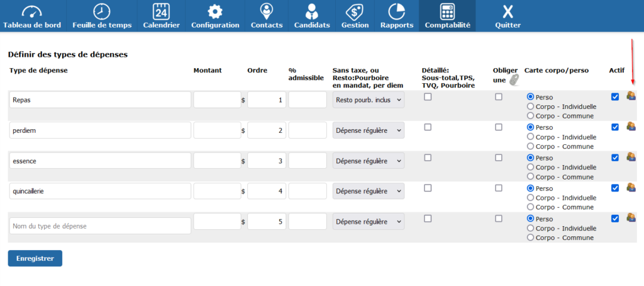
Task: Click the user icon on the quincaillerie row
Action: point(631,188)
